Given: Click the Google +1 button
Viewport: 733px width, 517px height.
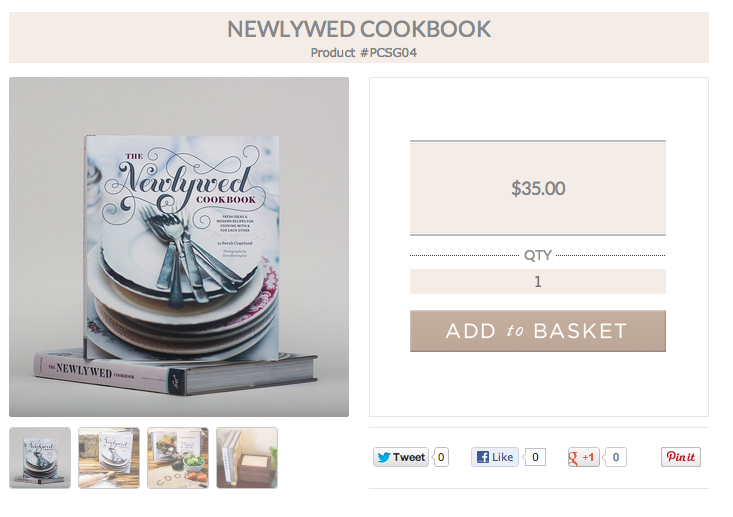Looking at the screenshot, I should tap(583, 457).
